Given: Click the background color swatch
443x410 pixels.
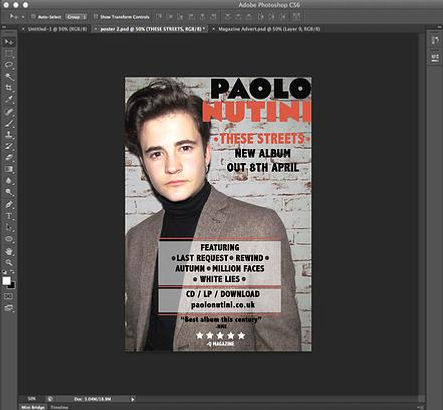Looking at the screenshot, I should [x=12, y=286].
